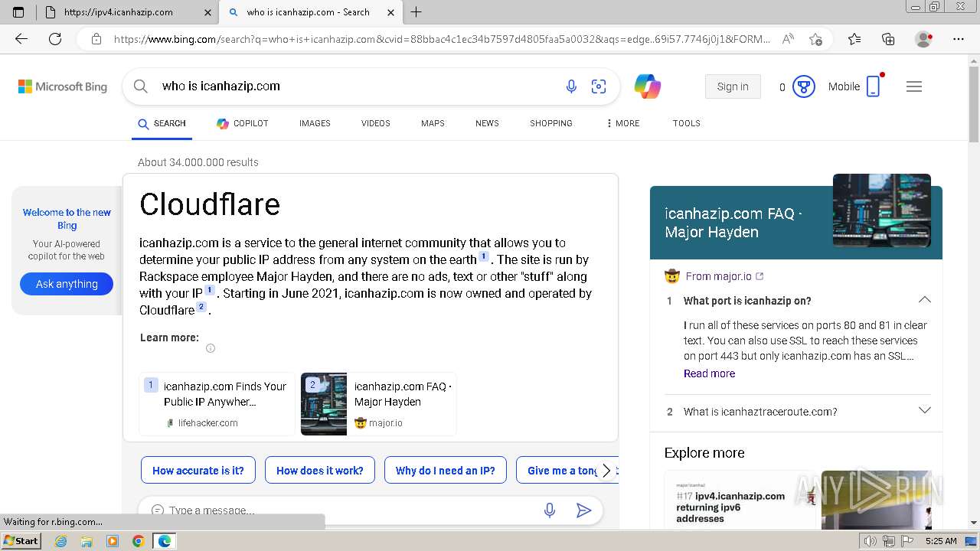Open File Explorer from taskbar
980x551 pixels.
[x=87, y=541]
